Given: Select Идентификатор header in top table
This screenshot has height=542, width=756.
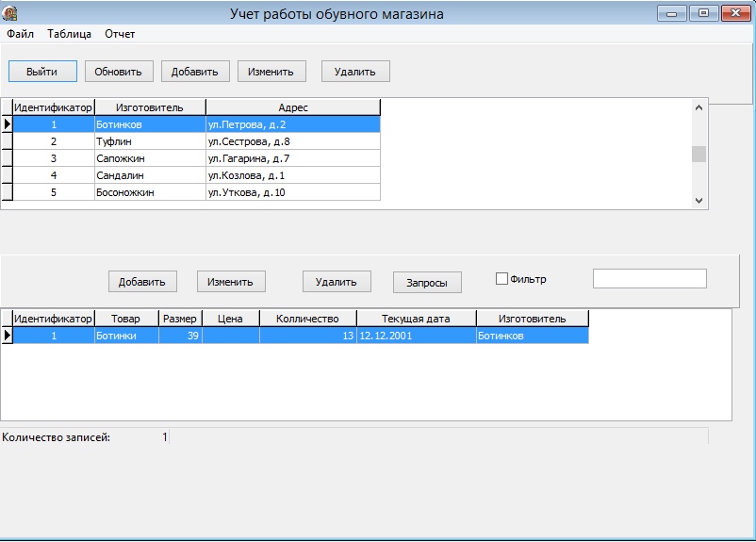Looking at the screenshot, I should 53,107.
